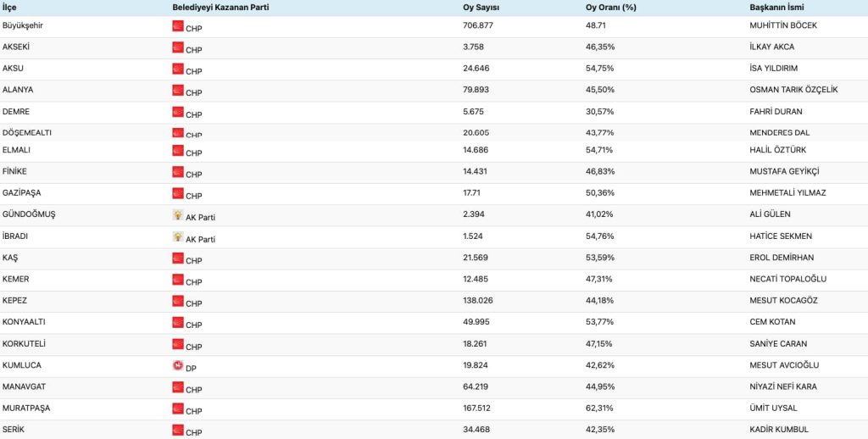
Task: Click the Oy Oranı (%) column header
Action: 613,8
